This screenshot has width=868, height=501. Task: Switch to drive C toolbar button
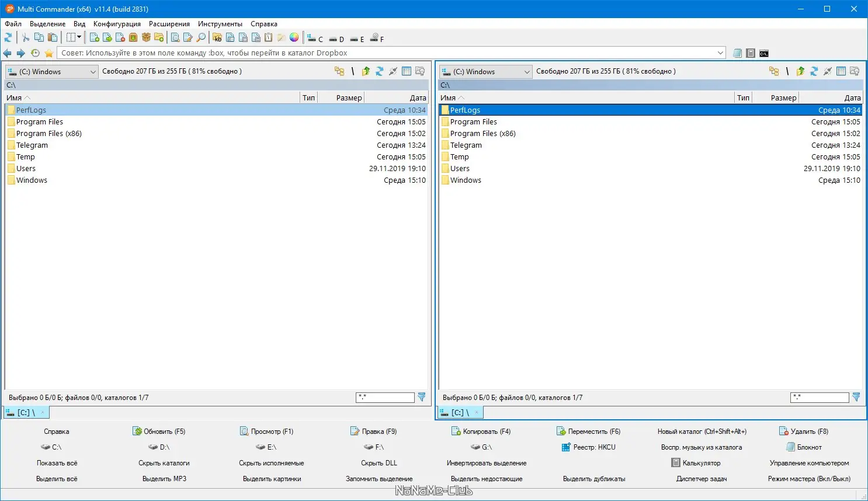tap(315, 39)
